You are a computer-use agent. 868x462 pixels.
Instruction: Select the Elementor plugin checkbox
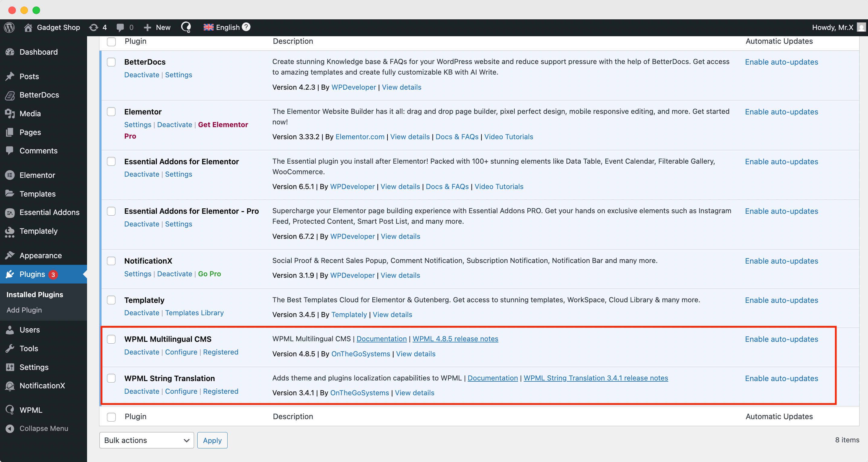(x=111, y=111)
